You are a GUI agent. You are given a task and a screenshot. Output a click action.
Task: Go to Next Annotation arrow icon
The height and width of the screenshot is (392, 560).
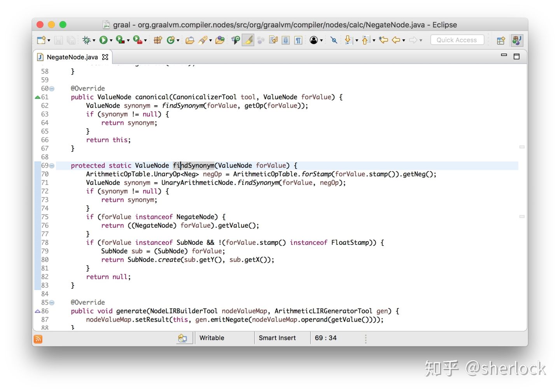point(348,40)
